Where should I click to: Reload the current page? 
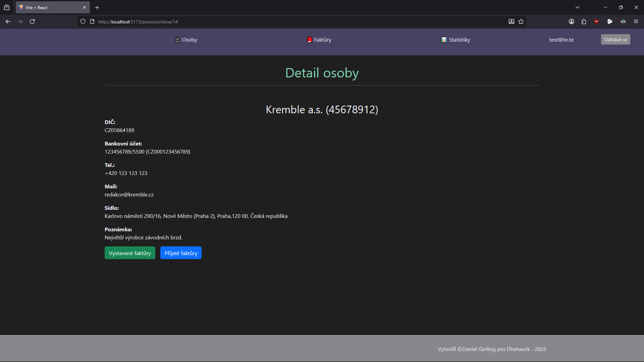pos(32,21)
